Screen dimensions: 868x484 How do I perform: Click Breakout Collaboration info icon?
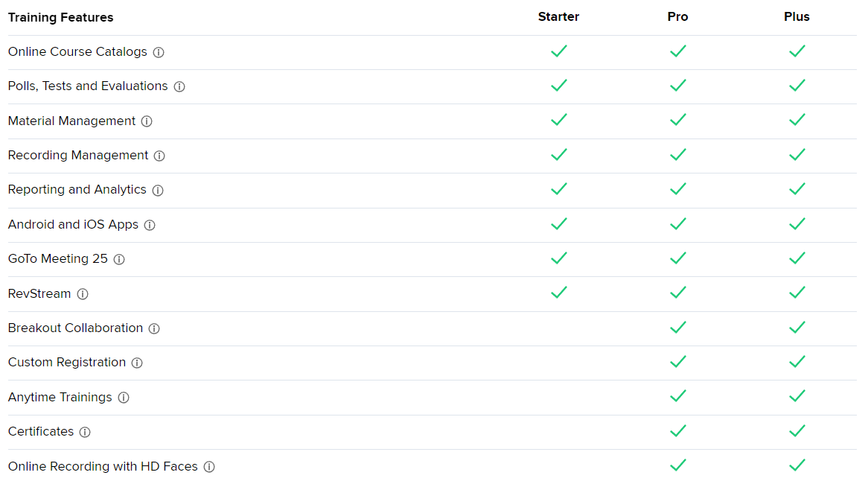[x=154, y=328]
